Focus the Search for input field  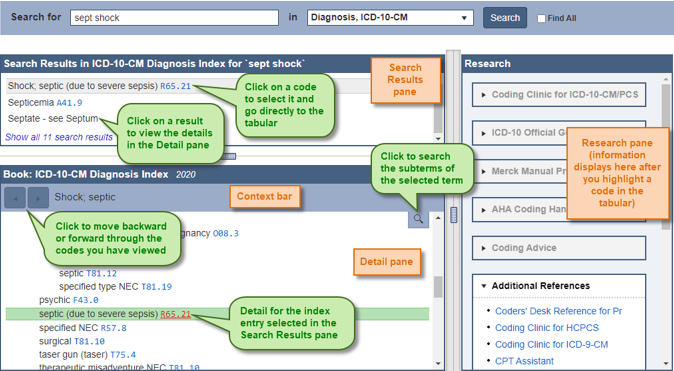point(174,18)
